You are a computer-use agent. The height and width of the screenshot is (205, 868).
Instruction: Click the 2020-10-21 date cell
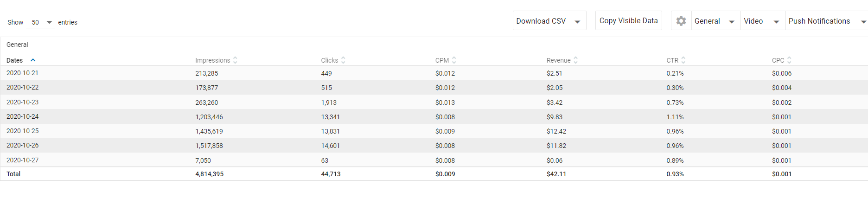click(x=23, y=73)
